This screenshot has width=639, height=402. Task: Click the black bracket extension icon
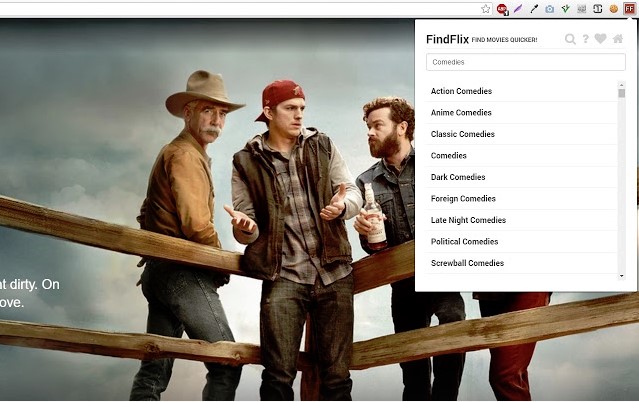(x=597, y=9)
